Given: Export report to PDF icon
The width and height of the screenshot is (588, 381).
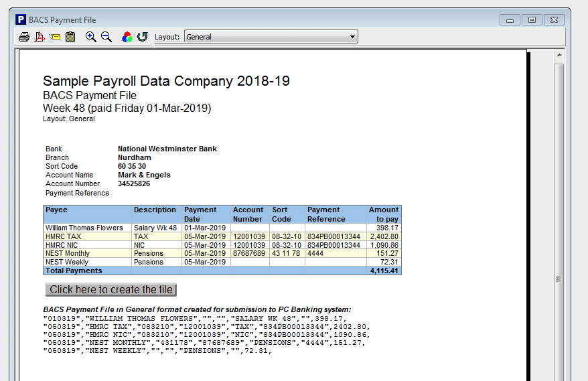Looking at the screenshot, I should click(40, 37).
